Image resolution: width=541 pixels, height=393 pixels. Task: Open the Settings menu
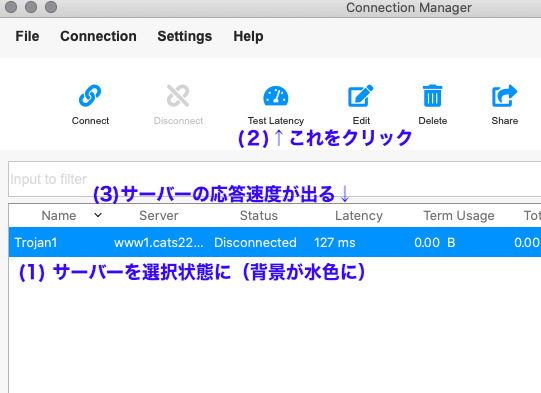(x=185, y=36)
